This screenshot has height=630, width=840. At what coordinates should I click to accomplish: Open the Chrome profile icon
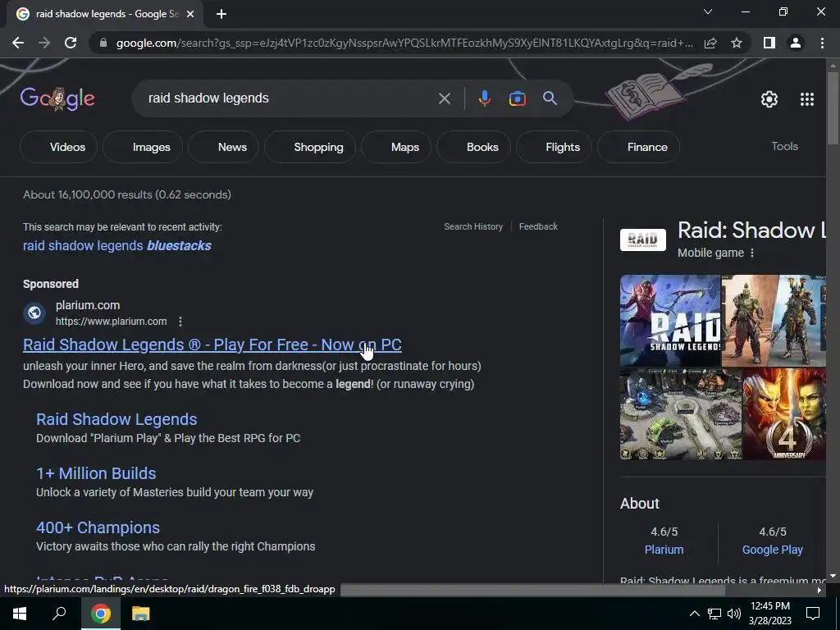pyautogui.click(x=796, y=43)
